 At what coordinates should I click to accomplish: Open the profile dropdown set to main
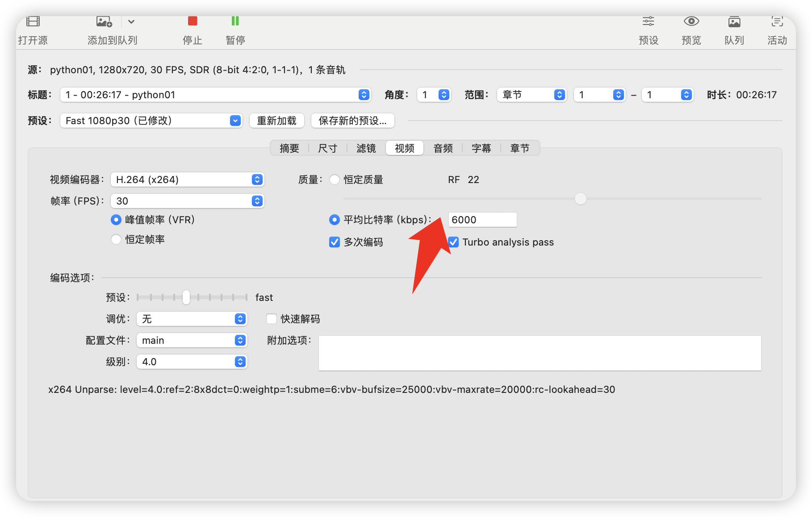pos(192,340)
